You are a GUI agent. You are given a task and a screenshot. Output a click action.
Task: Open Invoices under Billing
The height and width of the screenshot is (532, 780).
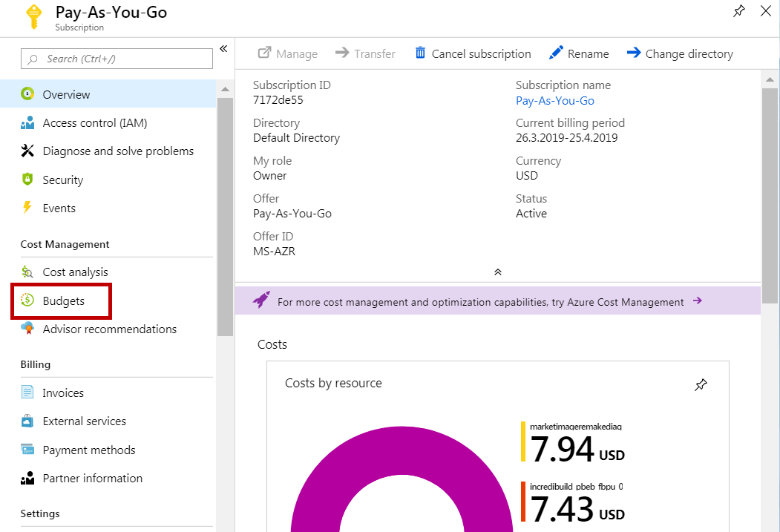63,393
